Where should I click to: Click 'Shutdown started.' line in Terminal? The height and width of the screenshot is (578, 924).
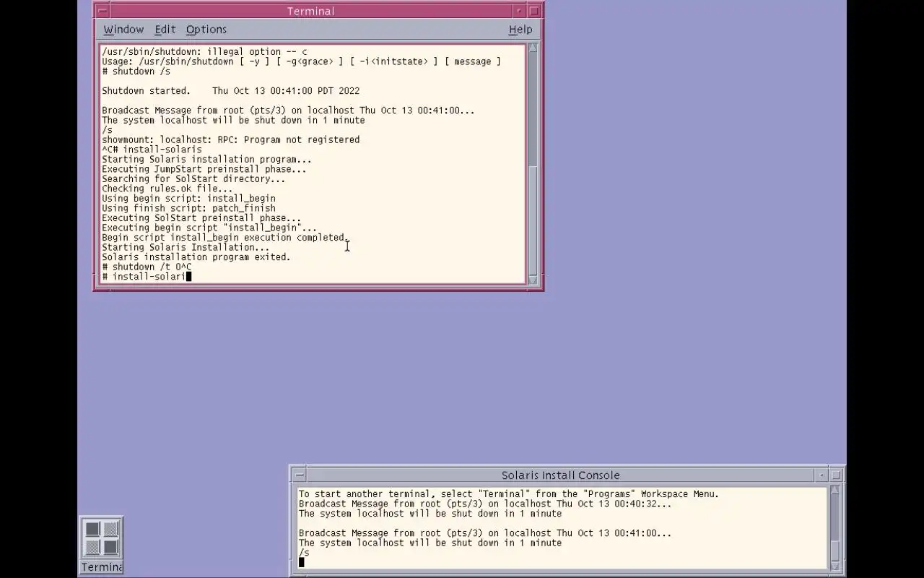coord(230,91)
